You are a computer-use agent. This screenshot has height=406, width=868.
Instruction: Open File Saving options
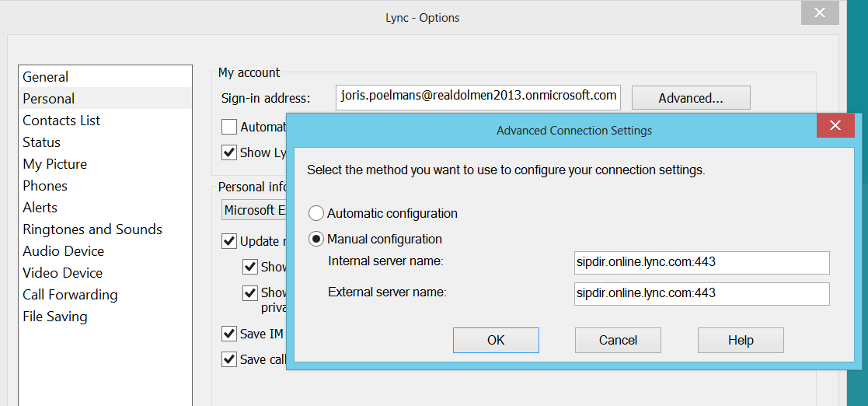pos(105,317)
